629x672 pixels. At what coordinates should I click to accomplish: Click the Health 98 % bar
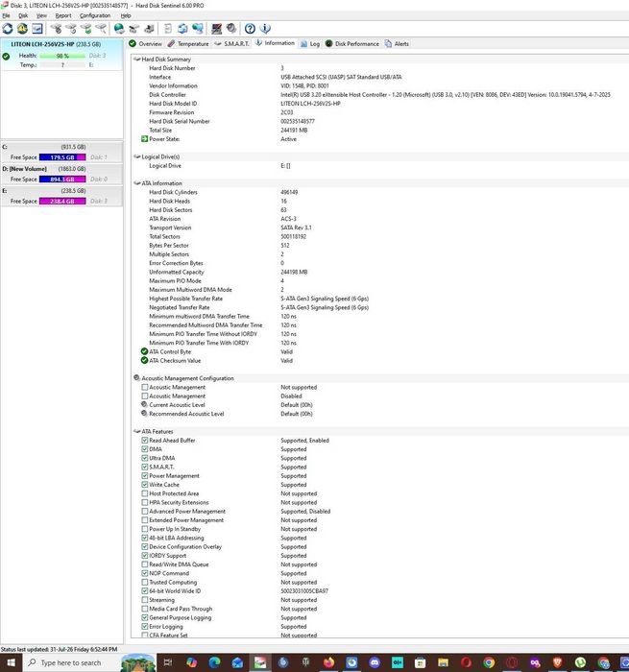click(x=62, y=56)
